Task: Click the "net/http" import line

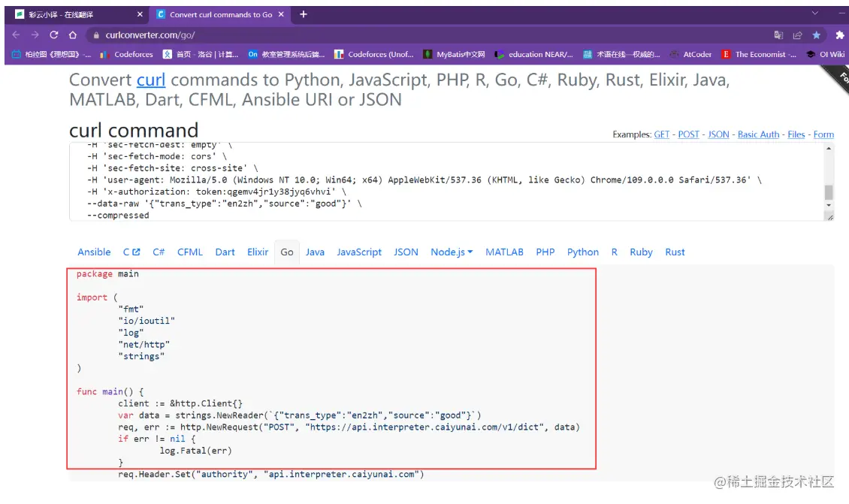Action: pyautogui.click(x=144, y=344)
